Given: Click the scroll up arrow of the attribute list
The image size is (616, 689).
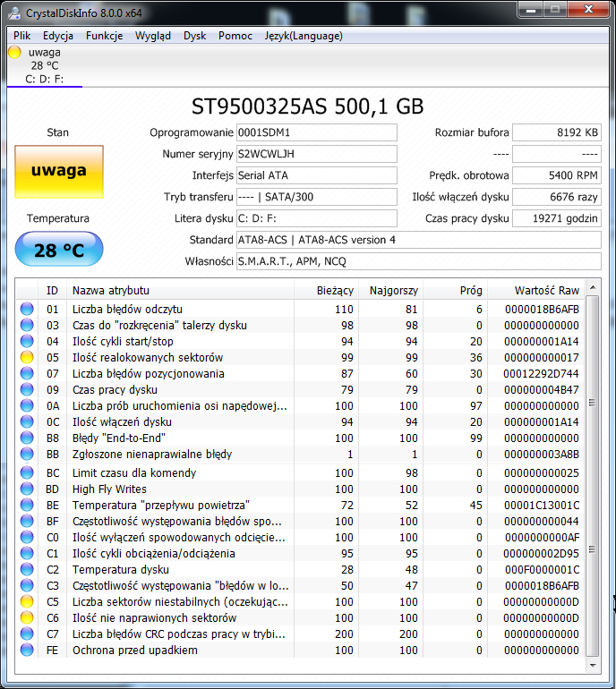Looking at the screenshot, I should click(593, 287).
